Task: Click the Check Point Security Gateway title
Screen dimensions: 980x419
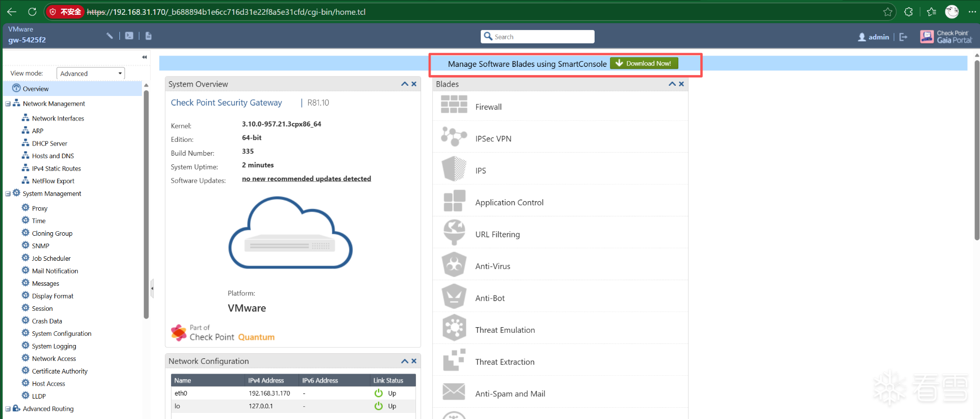Action: [x=226, y=103]
